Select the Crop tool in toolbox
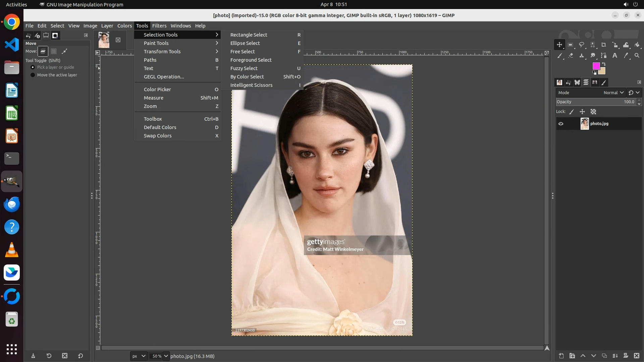This screenshot has height=362, width=644. coord(604,45)
